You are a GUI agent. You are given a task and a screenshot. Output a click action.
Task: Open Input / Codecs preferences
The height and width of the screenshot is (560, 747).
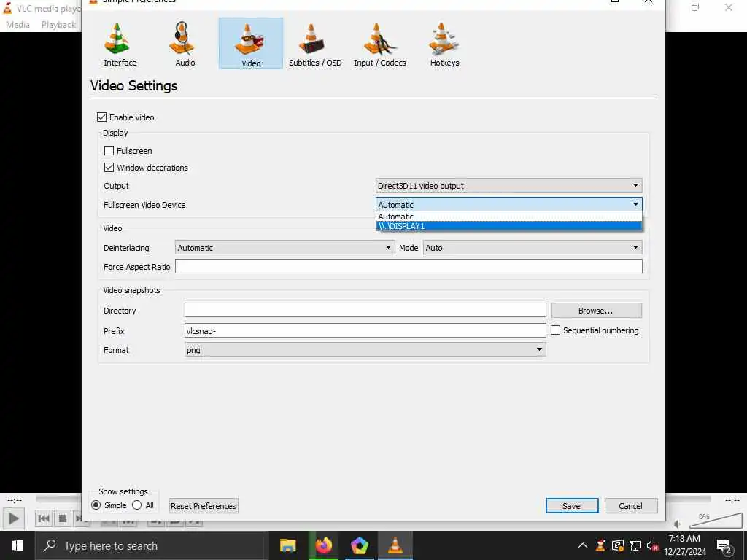click(379, 44)
